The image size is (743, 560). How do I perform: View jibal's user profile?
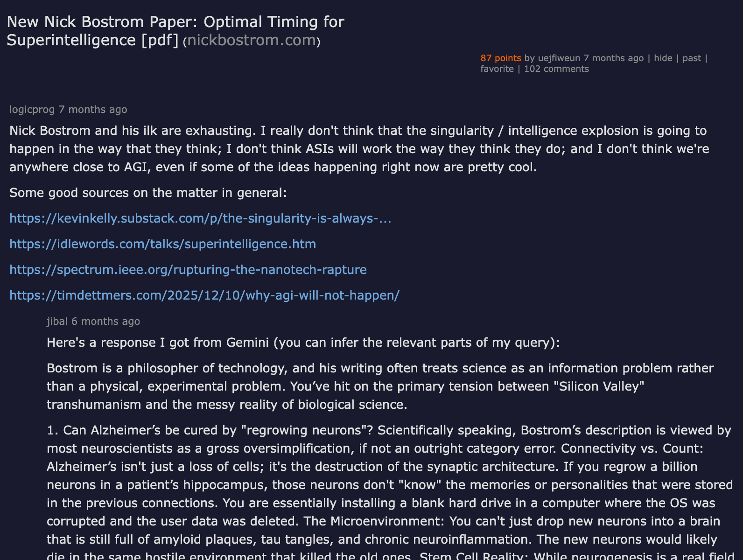(57, 321)
